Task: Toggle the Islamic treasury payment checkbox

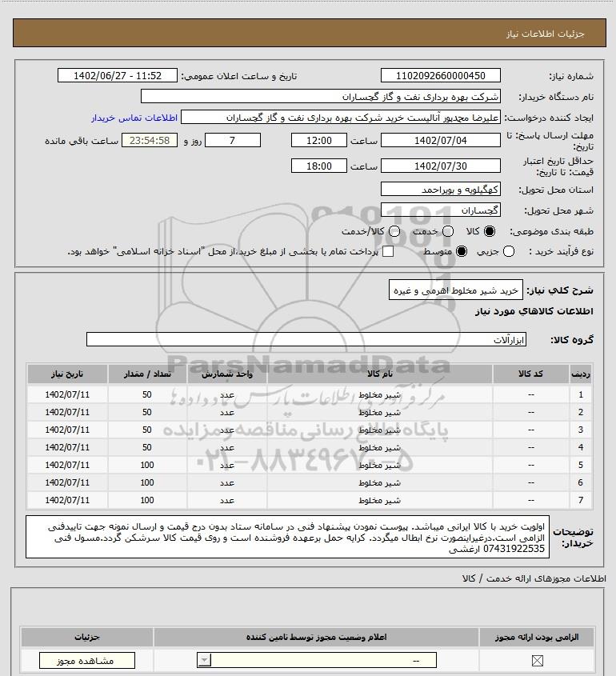Action: [388, 251]
